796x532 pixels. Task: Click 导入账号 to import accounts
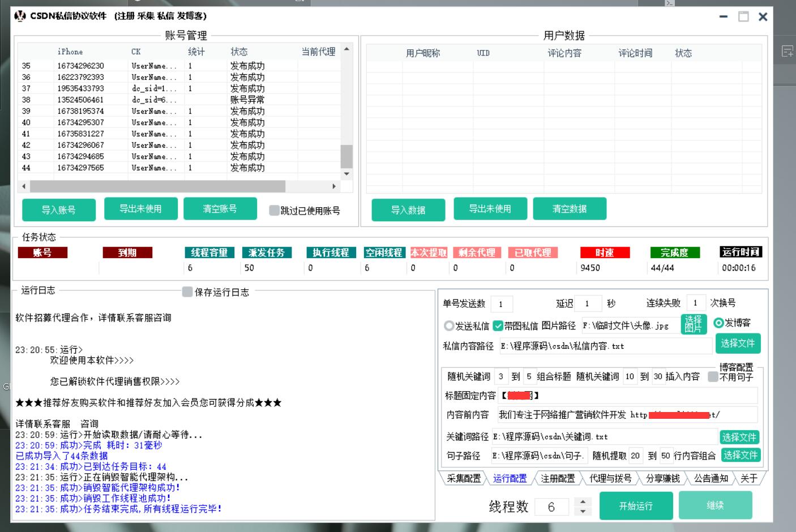58,210
